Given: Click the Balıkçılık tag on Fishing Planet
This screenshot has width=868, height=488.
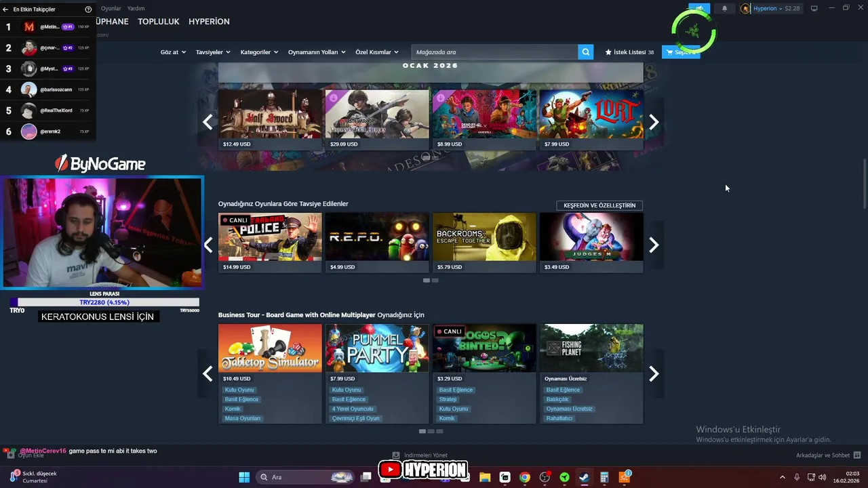Looking at the screenshot, I should 557,399.
